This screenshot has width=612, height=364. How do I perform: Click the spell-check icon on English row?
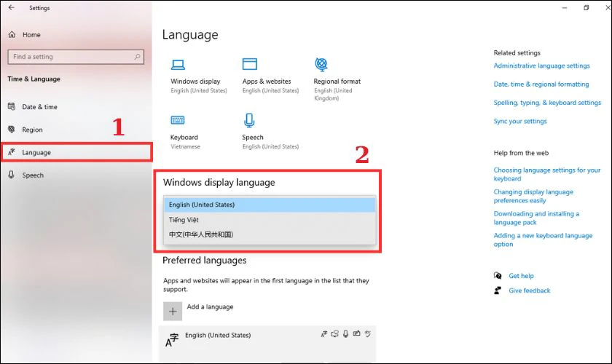coord(368,333)
